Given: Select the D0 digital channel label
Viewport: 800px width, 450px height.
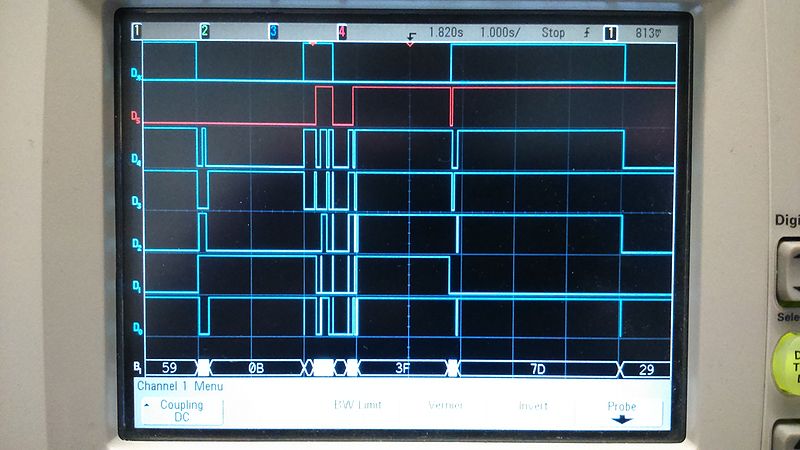Looking at the screenshot, I should coord(136,329).
